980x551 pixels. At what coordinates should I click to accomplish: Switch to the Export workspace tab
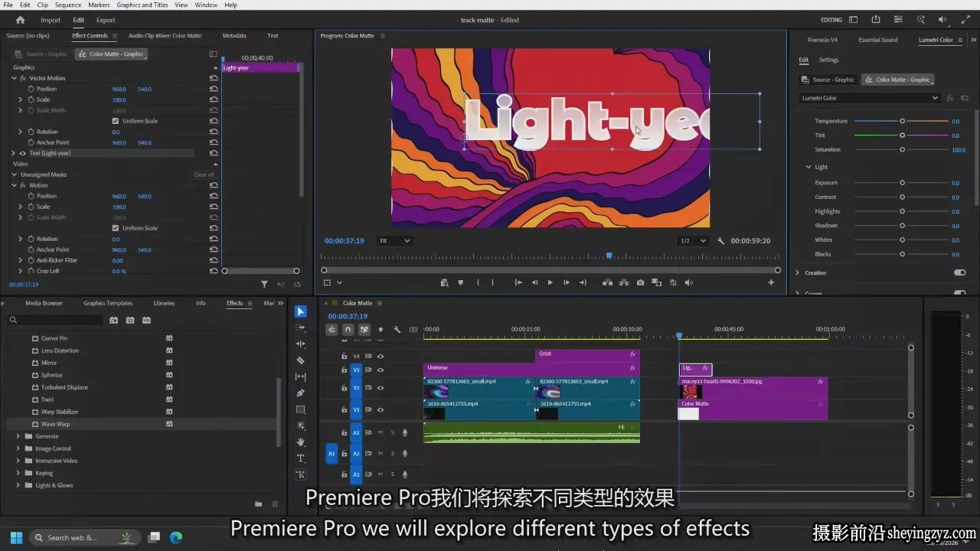click(106, 20)
